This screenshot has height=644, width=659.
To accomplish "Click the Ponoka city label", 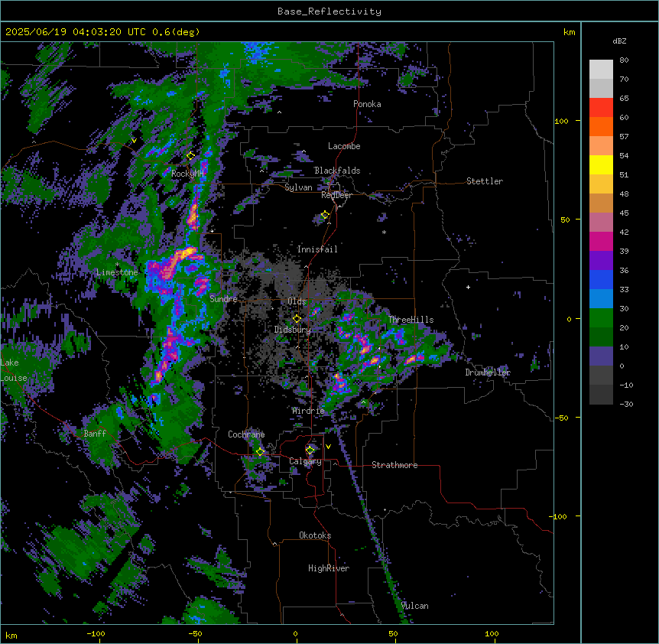I will [367, 104].
